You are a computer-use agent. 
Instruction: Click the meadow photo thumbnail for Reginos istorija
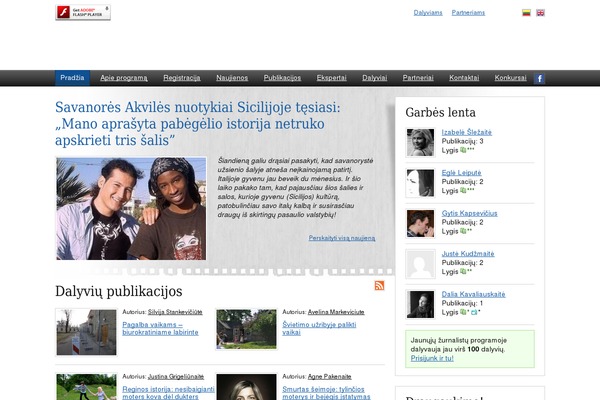[86, 387]
